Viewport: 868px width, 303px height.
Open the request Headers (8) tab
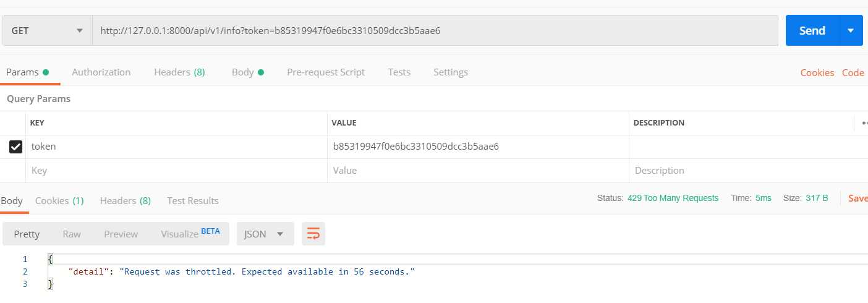(179, 72)
